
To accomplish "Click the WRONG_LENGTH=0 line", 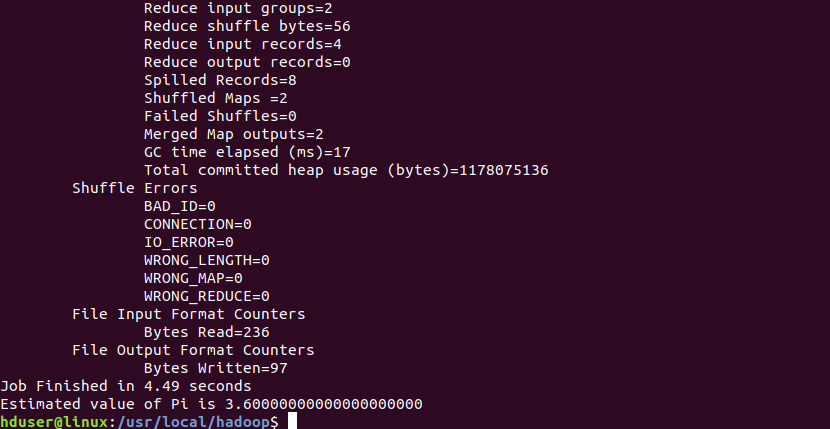I will pyautogui.click(x=206, y=260).
